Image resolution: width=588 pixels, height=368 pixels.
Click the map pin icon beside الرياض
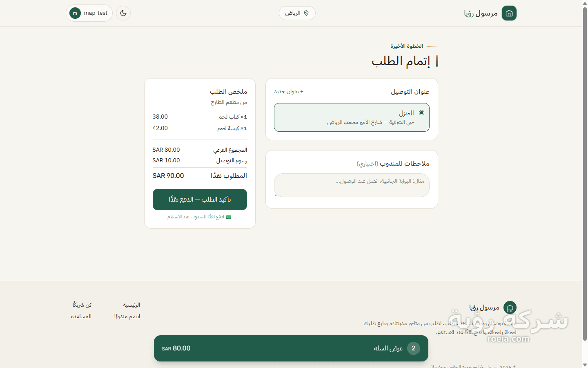(x=306, y=13)
